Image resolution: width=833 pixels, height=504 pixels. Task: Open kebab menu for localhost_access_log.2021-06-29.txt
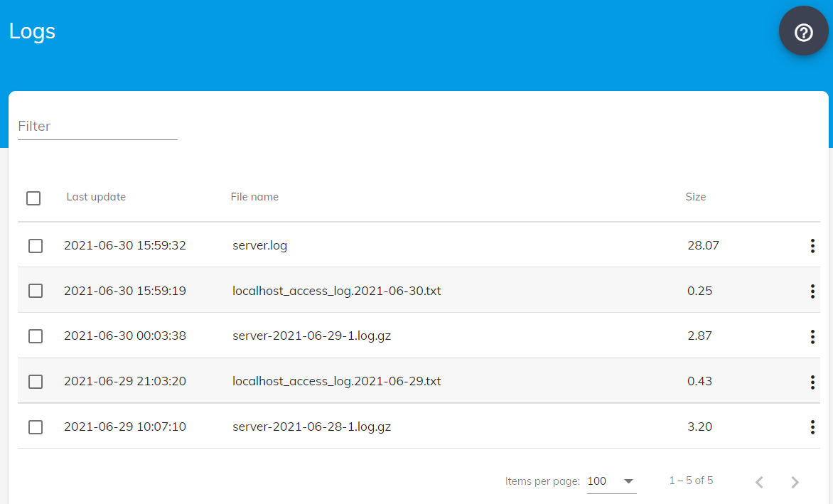(812, 382)
